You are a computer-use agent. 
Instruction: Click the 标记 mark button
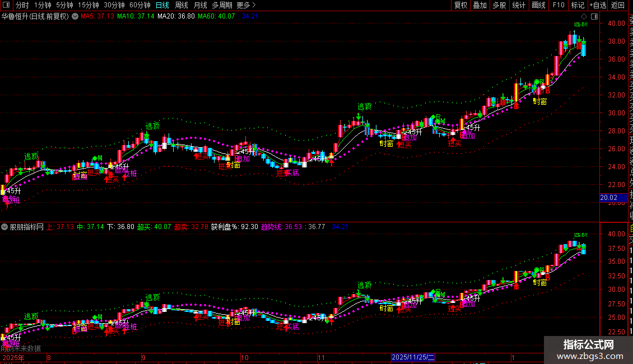[x=578, y=5]
